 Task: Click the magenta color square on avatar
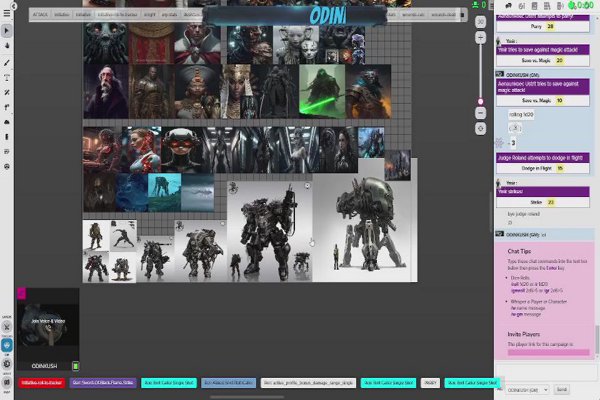point(21,293)
